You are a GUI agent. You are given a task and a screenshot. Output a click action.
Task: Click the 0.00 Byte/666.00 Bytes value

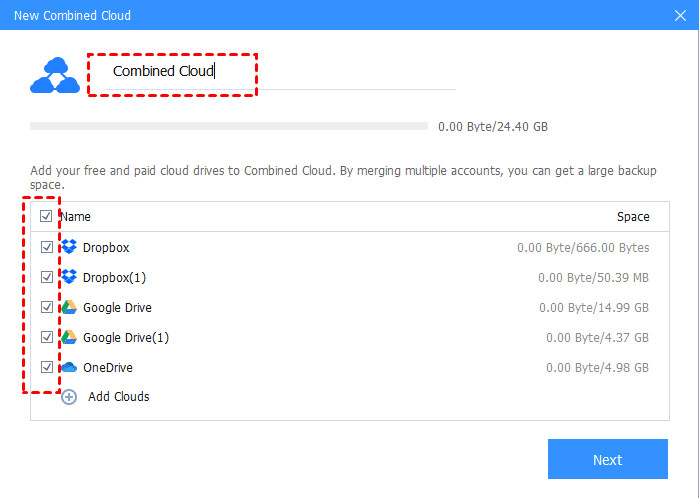coord(583,247)
